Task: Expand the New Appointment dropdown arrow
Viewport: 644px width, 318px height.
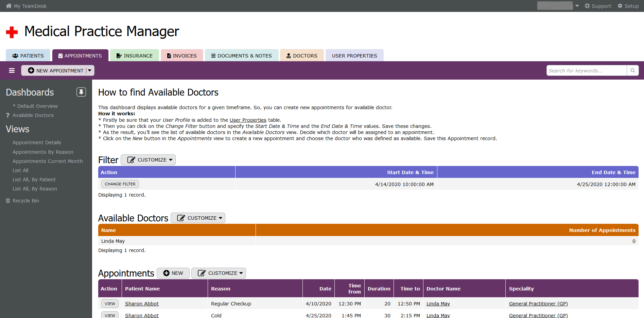Action: 90,70
